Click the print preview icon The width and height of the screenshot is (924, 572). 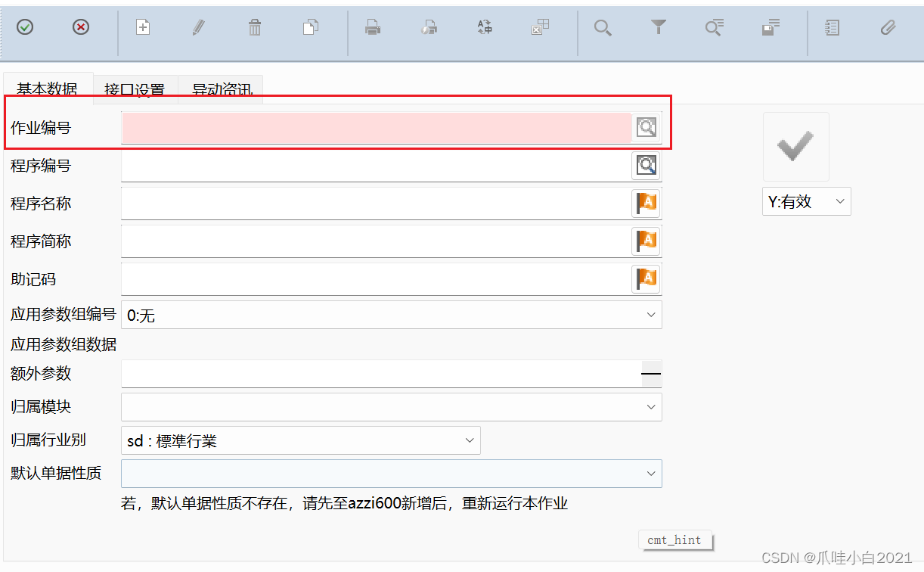pos(429,28)
